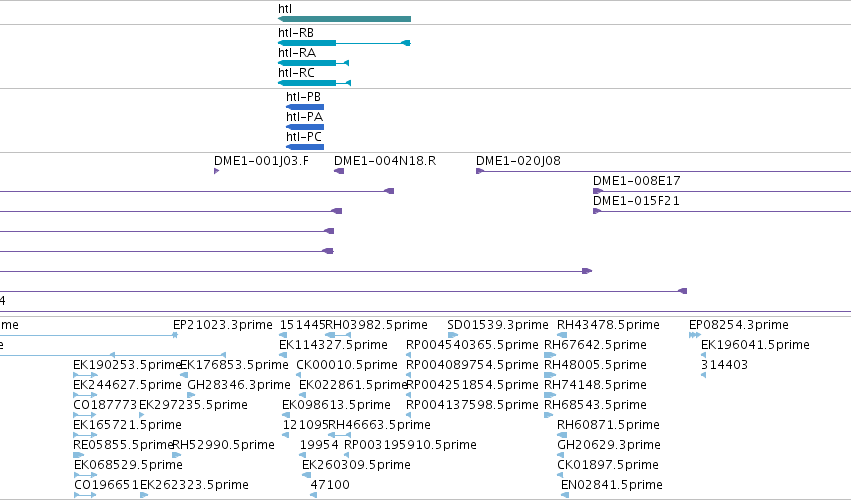The width and height of the screenshot is (851, 500).
Task: Select RP003195910.5prime EST label
Action: [x=410, y=445]
